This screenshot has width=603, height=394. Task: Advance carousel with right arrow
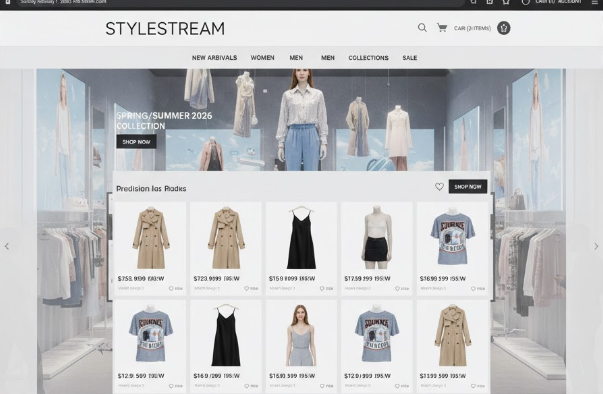point(596,246)
